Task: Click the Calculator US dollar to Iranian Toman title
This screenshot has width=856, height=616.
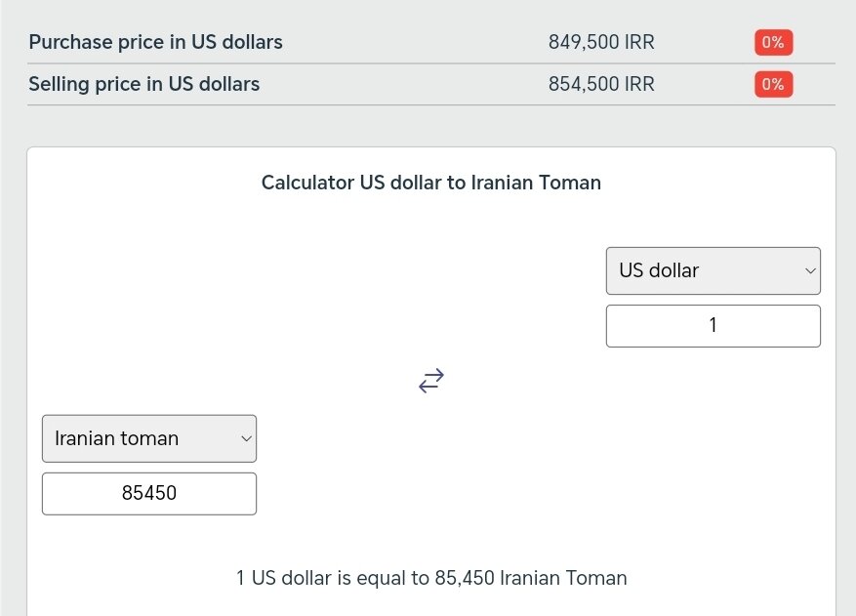Action: tap(430, 183)
